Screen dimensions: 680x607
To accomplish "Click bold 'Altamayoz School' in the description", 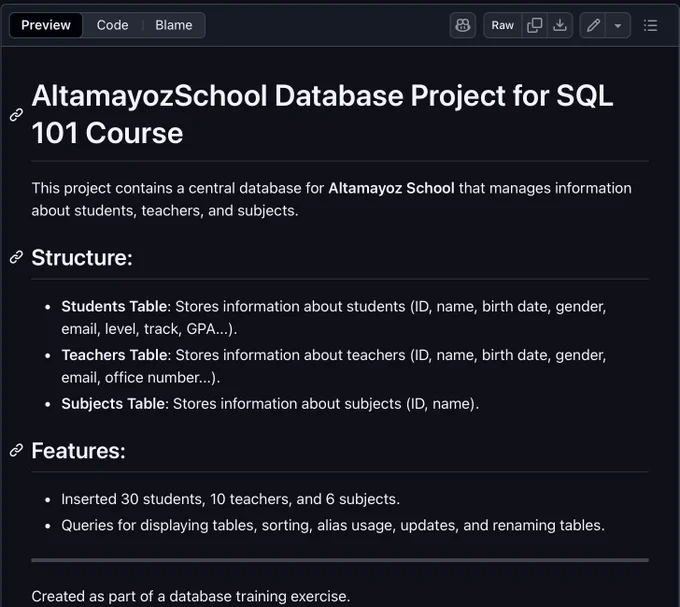I will pyautogui.click(x=391, y=188).
